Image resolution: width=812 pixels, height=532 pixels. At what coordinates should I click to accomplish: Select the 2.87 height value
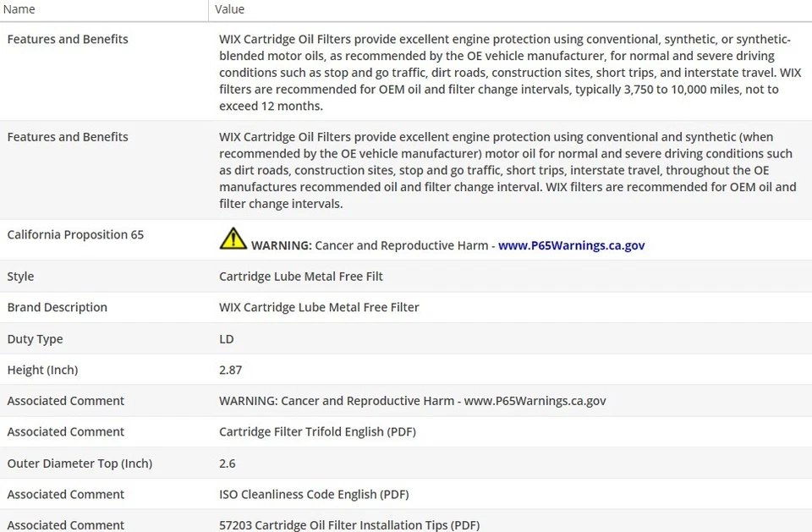(x=230, y=370)
